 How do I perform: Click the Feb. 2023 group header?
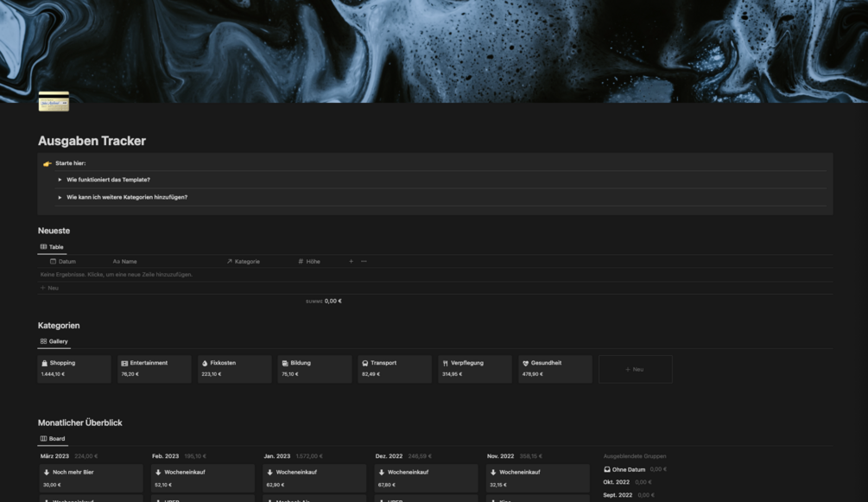tap(166, 456)
